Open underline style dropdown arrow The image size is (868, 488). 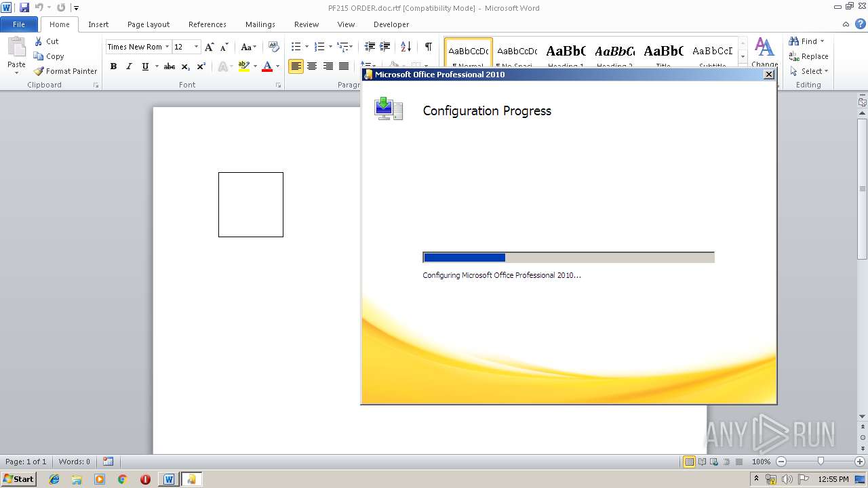157,66
